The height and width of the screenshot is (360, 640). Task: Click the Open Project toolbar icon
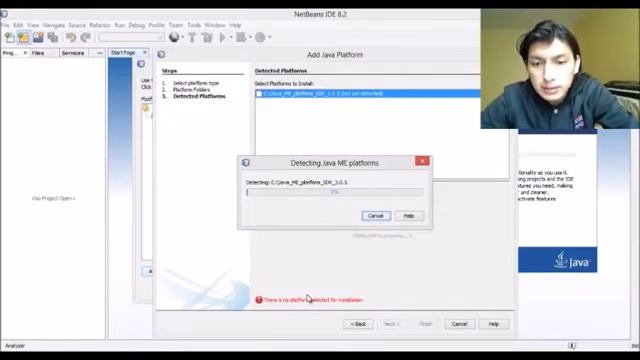point(38,38)
